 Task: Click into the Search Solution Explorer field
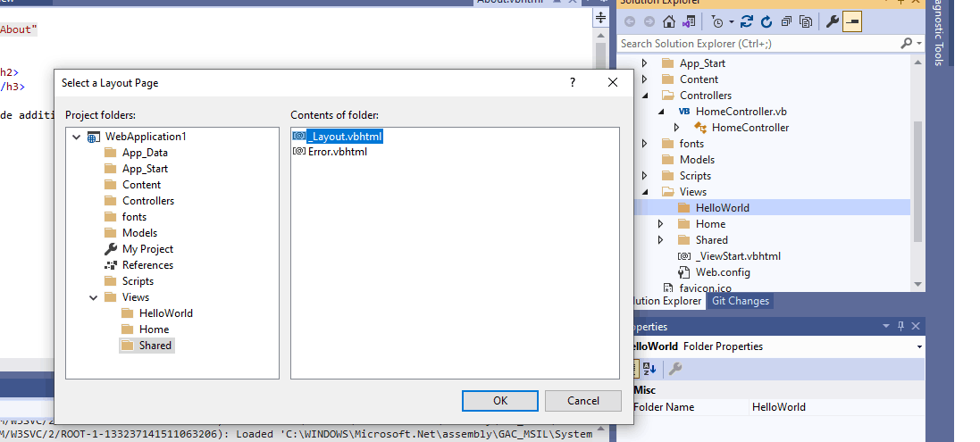point(758,44)
